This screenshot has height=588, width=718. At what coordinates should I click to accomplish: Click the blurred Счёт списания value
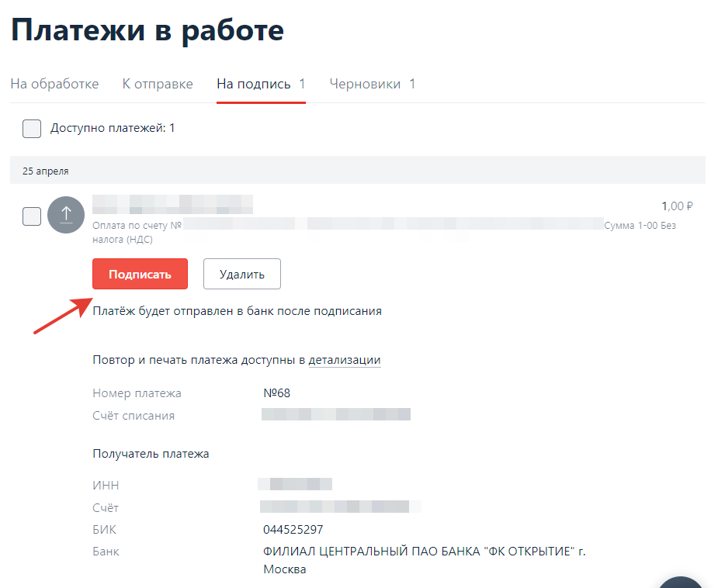335,415
